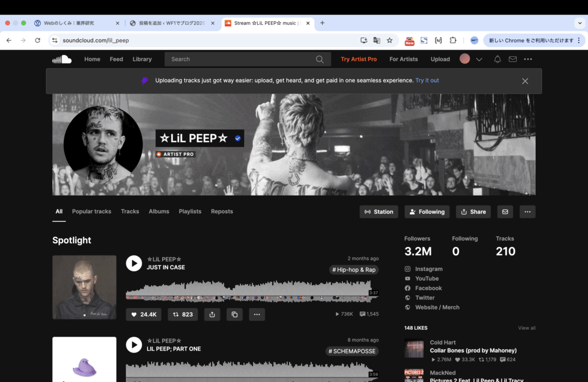Play the JUST IN CASE track
Image resolution: width=588 pixels, height=382 pixels.
click(134, 263)
